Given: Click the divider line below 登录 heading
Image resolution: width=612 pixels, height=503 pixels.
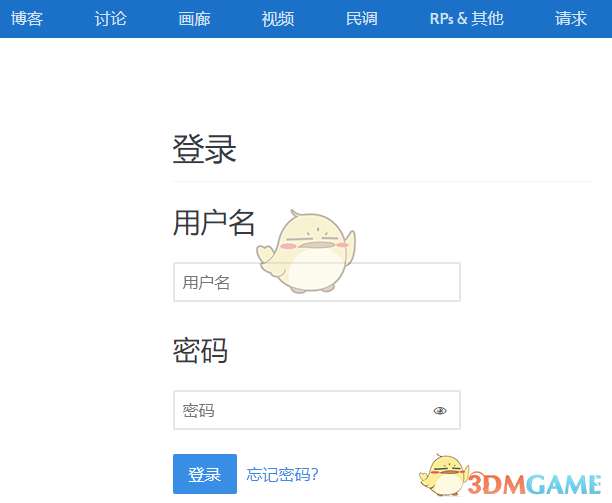Looking at the screenshot, I should click(x=382, y=181).
